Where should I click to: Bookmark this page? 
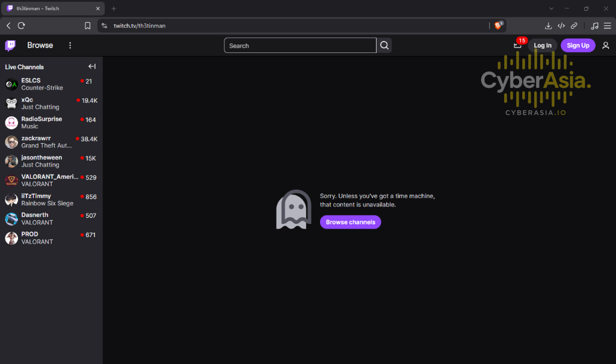click(88, 25)
